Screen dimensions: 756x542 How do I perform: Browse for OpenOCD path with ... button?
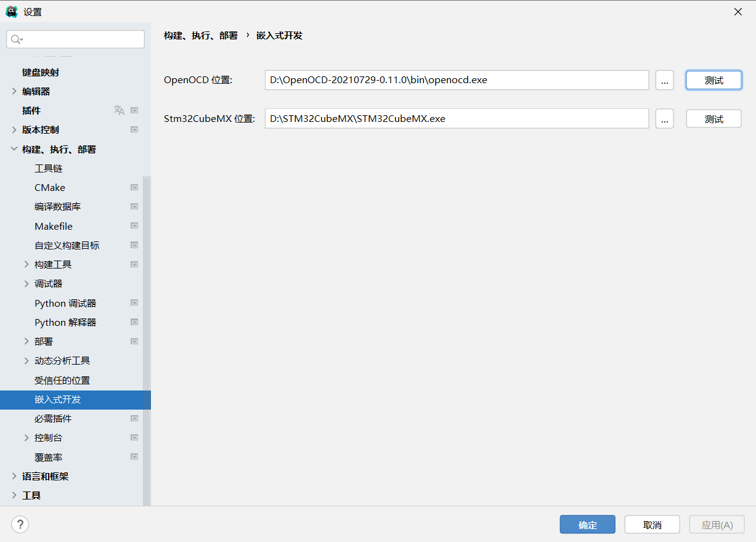click(664, 80)
